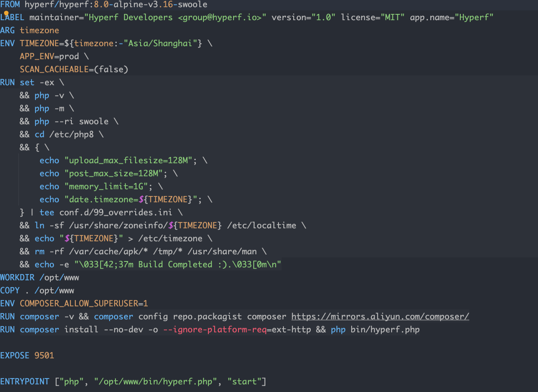538x392 pixels.
Task: Click the ENTRYPOINT keyword
Action: (25, 382)
